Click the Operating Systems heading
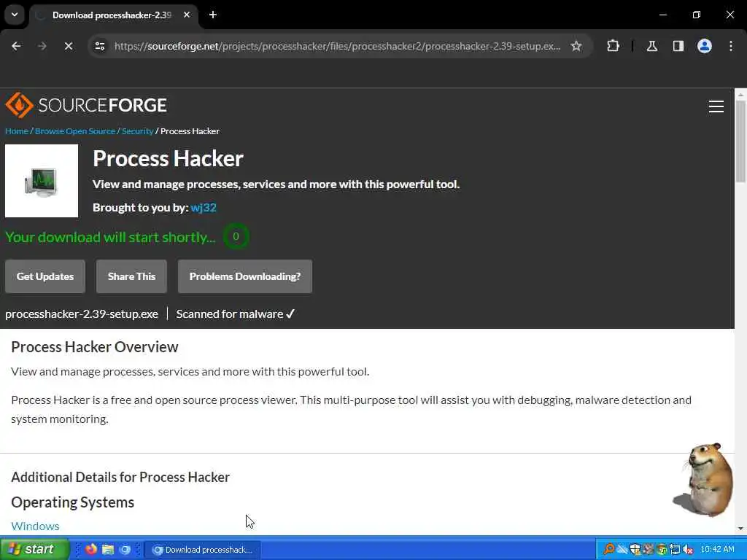The height and width of the screenshot is (560, 747). pos(72,502)
